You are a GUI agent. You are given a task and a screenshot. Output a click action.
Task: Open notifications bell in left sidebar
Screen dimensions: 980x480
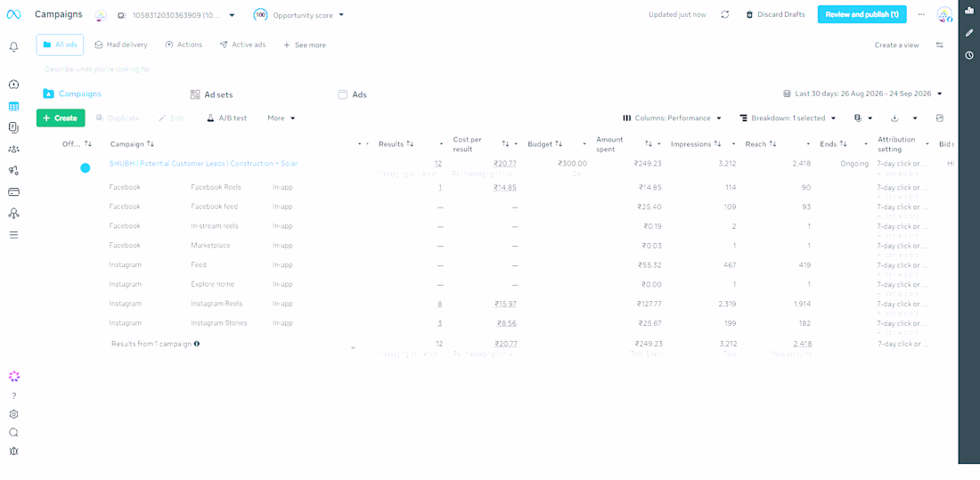click(13, 47)
